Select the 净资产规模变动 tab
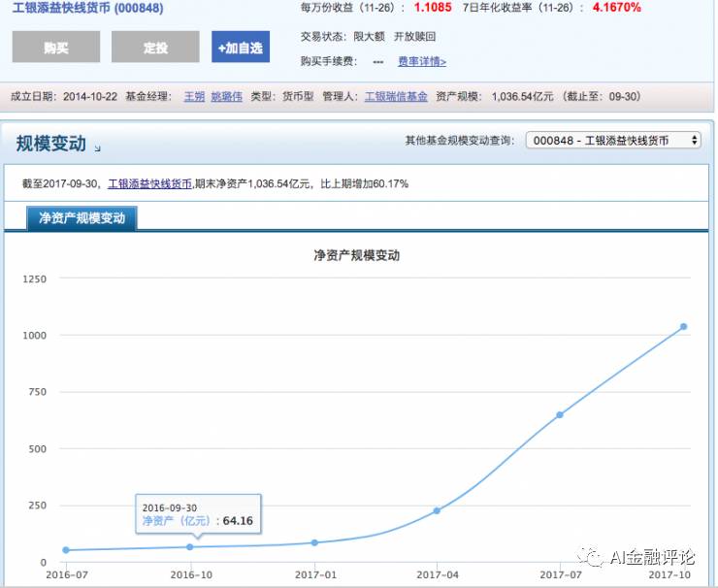The image size is (718, 588). (82, 218)
